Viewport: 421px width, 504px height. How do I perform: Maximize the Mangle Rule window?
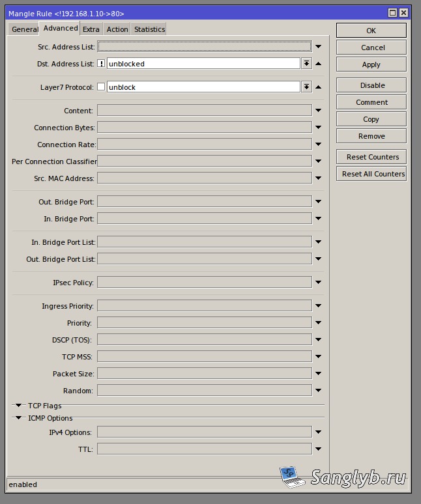pyautogui.click(x=392, y=13)
